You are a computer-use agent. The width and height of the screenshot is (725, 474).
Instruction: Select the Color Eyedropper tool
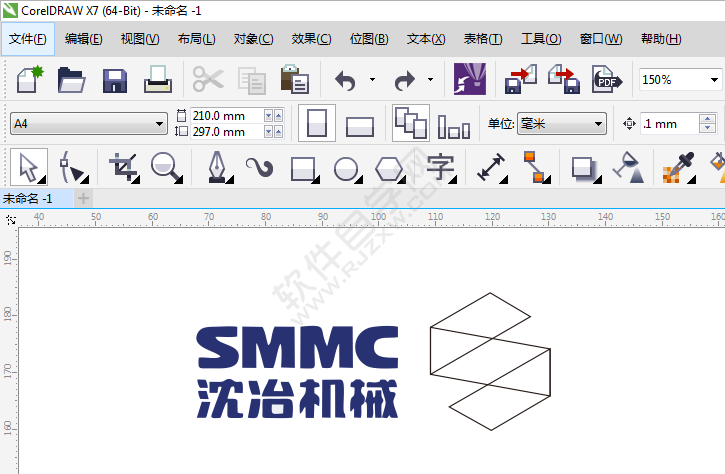point(679,167)
